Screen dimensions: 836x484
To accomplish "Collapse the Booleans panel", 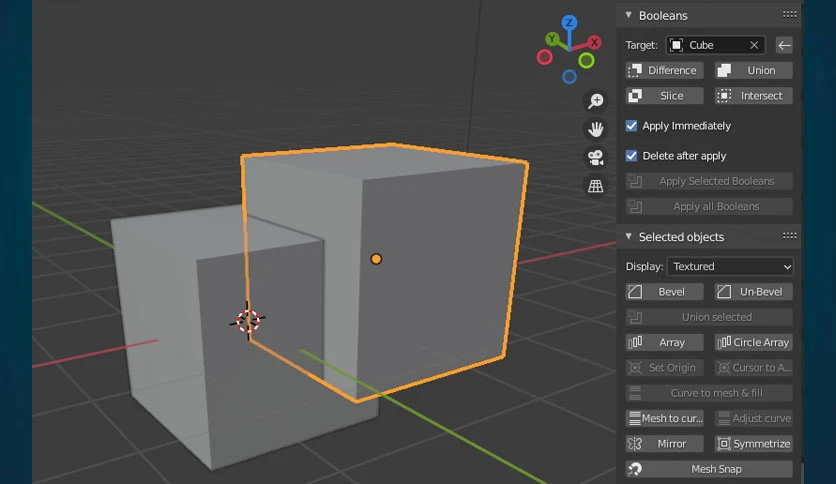I will tap(629, 15).
